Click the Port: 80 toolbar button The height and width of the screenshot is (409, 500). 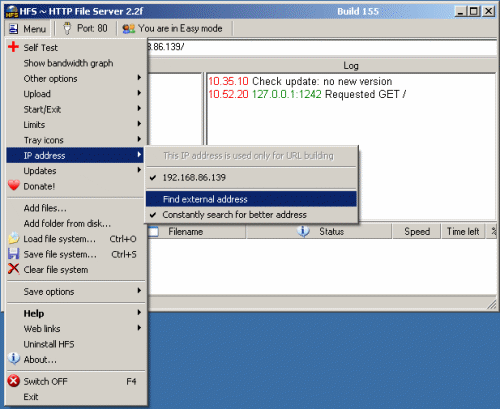(86, 29)
